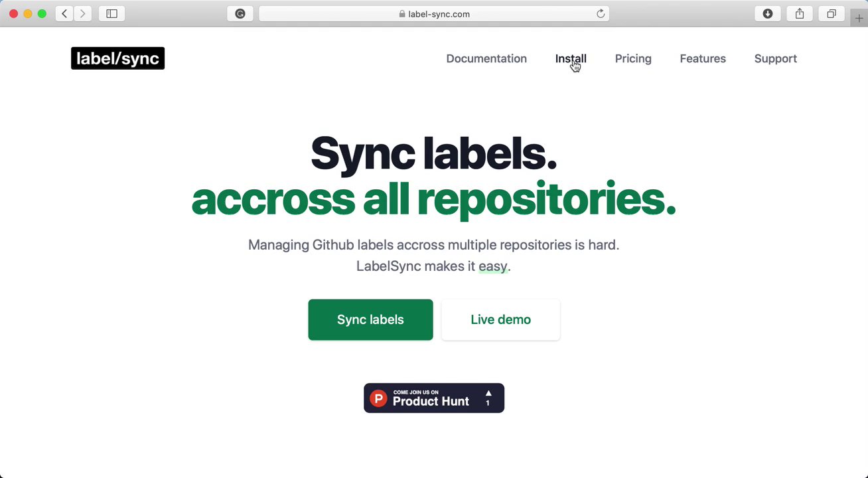The width and height of the screenshot is (868, 478).
Task: Open the Features nav link
Action: click(x=703, y=58)
